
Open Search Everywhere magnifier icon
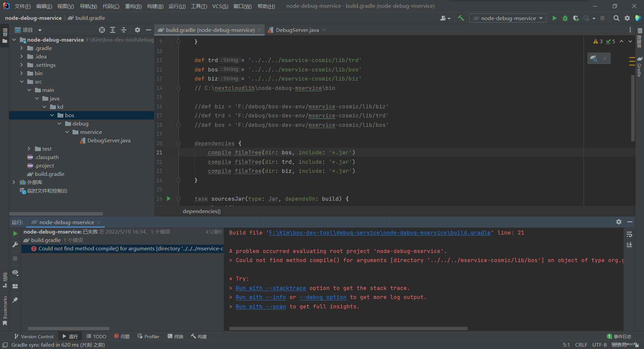pyautogui.click(x=616, y=18)
